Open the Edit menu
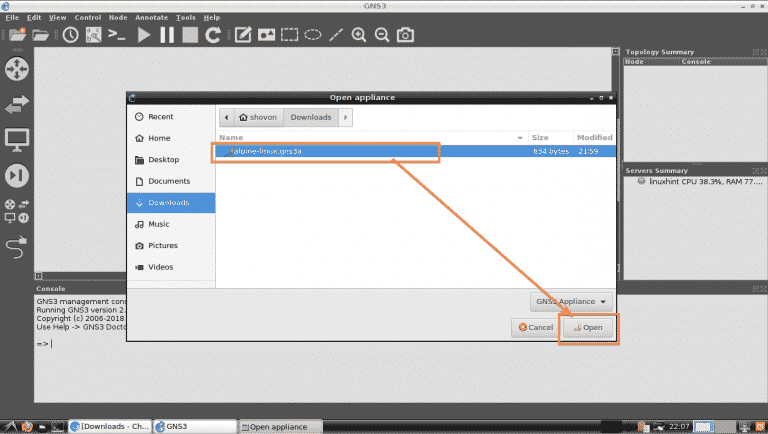This screenshot has width=768, height=434. click(x=34, y=17)
